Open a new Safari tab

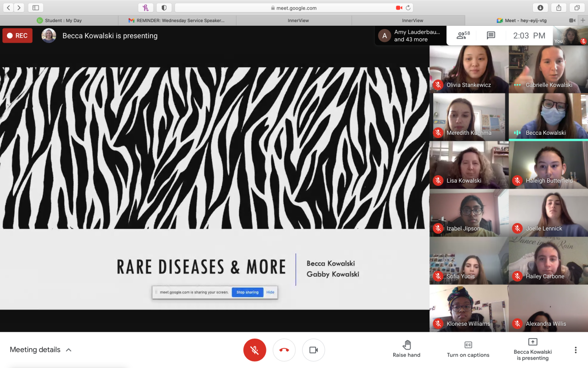pyautogui.click(x=583, y=20)
